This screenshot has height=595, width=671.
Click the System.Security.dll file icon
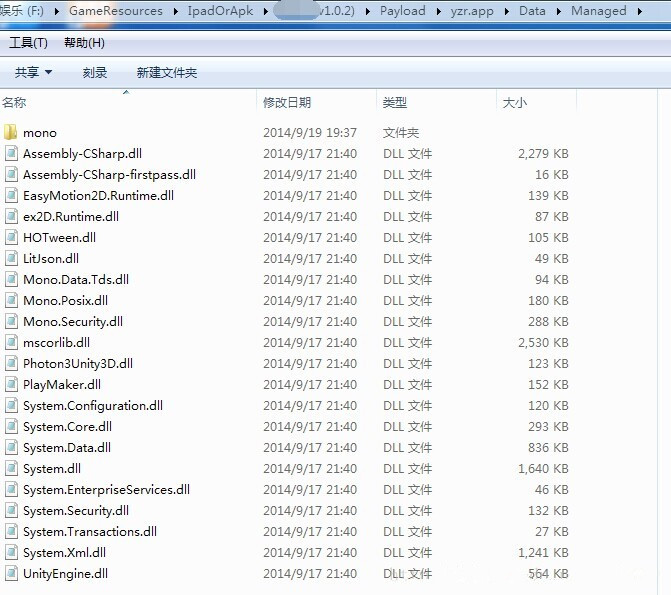click(x=11, y=510)
